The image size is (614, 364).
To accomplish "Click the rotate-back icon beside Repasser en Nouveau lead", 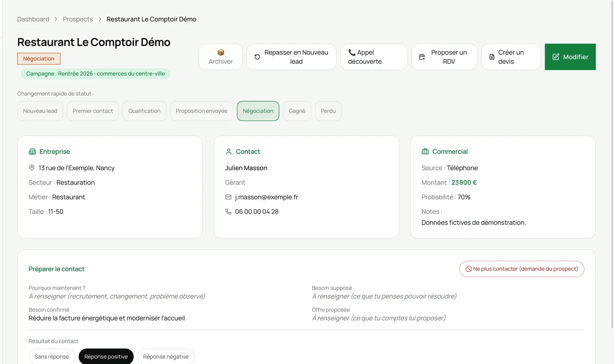I will point(257,57).
